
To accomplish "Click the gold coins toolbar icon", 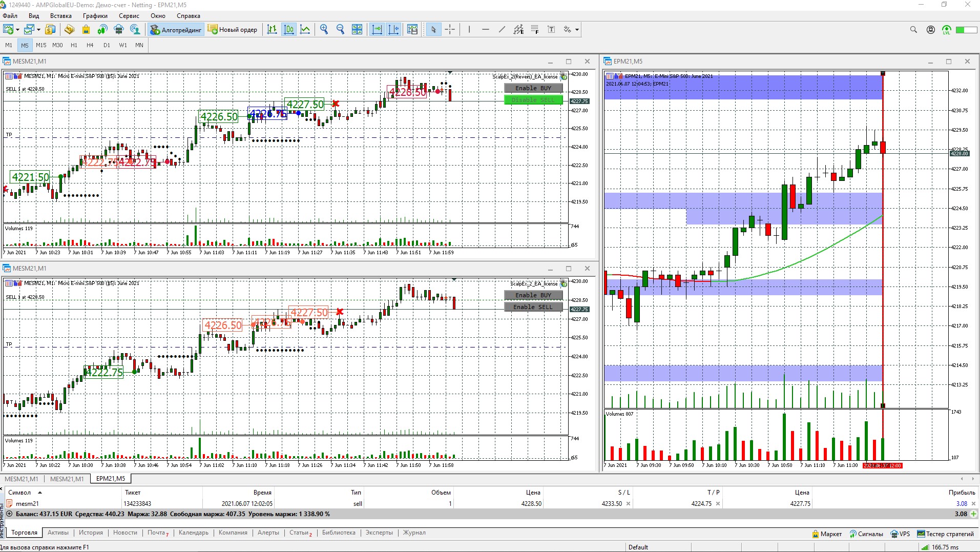I will tap(70, 30).
